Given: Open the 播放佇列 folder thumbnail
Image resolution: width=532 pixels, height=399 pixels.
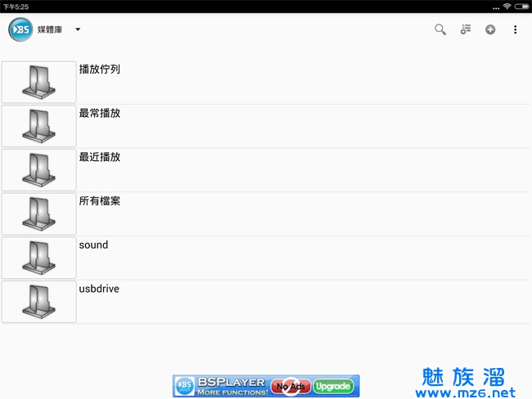Looking at the screenshot, I should click(39, 82).
